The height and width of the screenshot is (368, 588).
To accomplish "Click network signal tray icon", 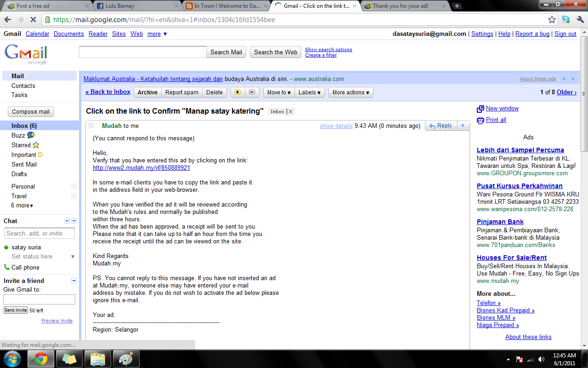I will pyautogui.click(x=531, y=359).
